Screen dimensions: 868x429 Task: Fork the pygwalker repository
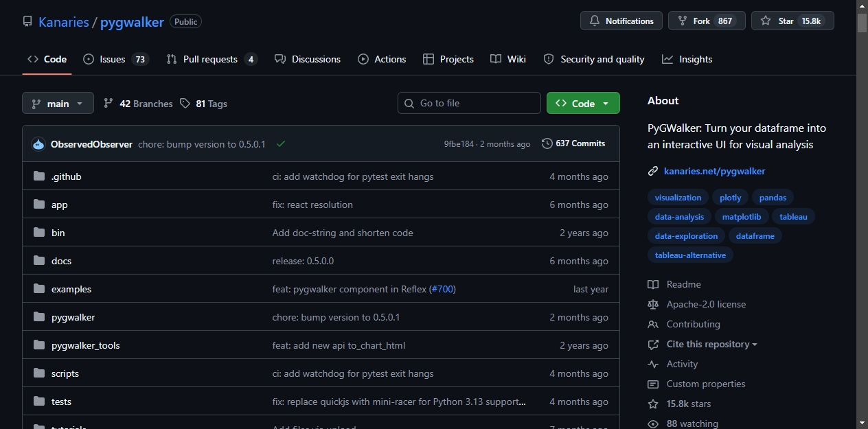pyautogui.click(x=707, y=21)
